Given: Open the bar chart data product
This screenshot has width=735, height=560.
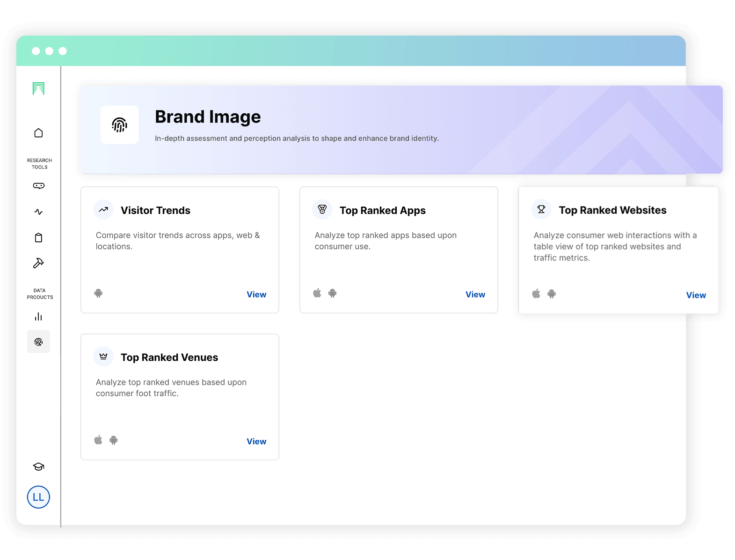Looking at the screenshot, I should pos(38,317).
